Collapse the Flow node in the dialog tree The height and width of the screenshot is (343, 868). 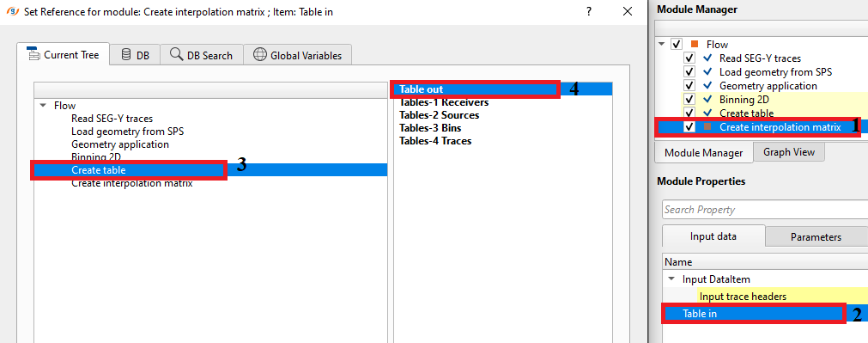[43, 105]
